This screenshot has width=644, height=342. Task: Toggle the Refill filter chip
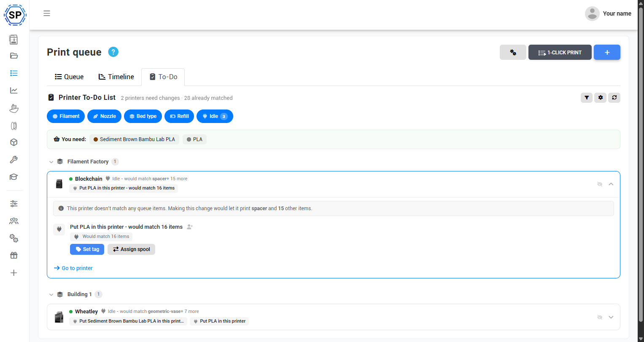click(179, 116)
